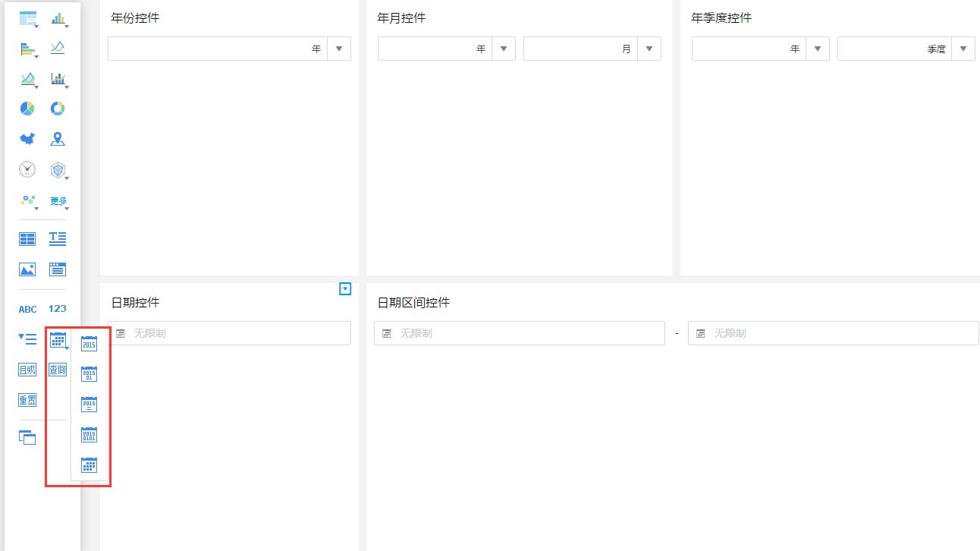980x551 pixels.
Task: Click the 年月控件 month input box
Action: (581, 49)
